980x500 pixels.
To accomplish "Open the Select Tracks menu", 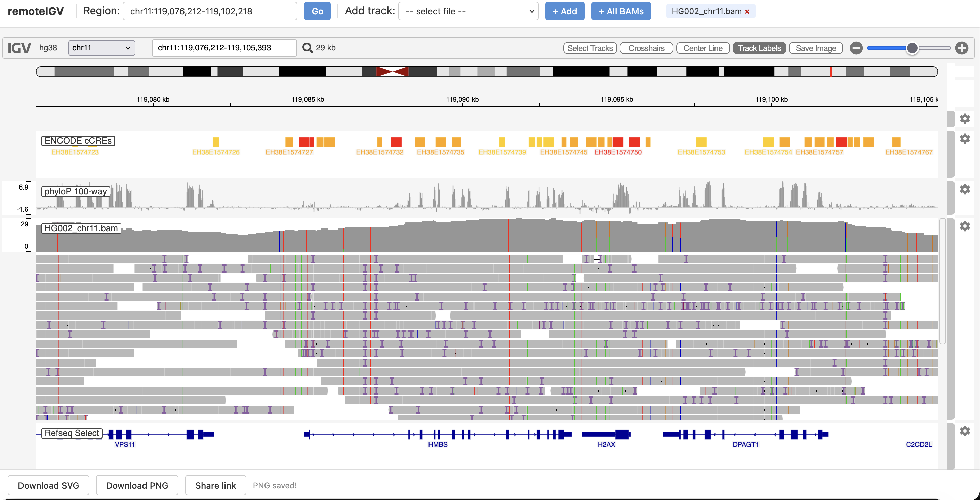I will (590, 48).
